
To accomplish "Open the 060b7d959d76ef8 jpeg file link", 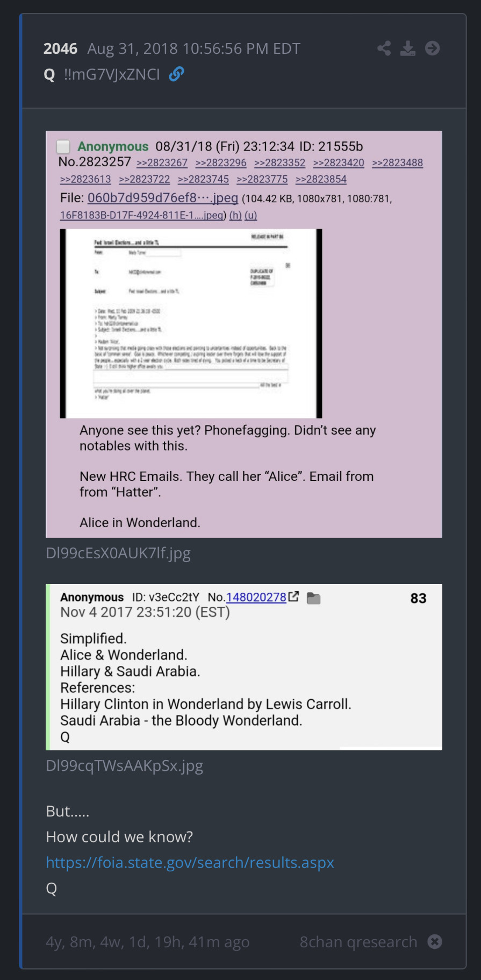I will [x=163, y=197].
